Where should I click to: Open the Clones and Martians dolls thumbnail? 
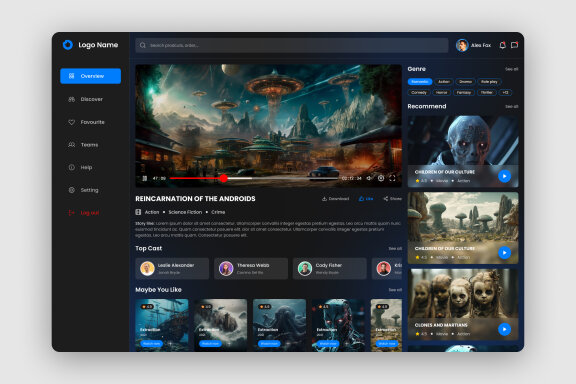463,304
